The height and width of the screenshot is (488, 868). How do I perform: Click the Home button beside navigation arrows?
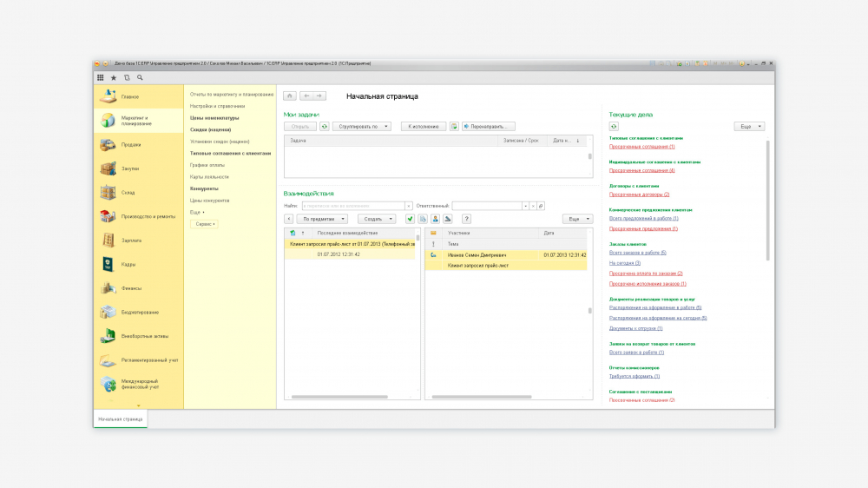[x=290, y=96]
